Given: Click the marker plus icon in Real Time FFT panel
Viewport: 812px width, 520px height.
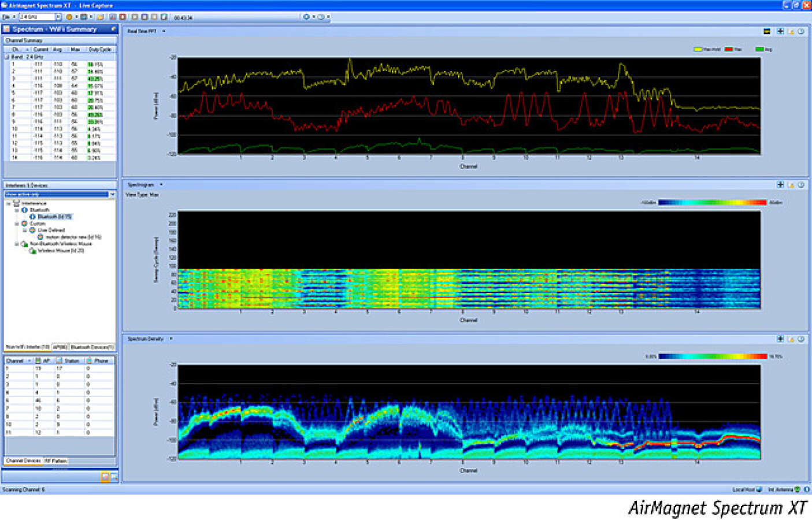Looking at the screenshot, I should pyautogui.click(x=780, y=31).
